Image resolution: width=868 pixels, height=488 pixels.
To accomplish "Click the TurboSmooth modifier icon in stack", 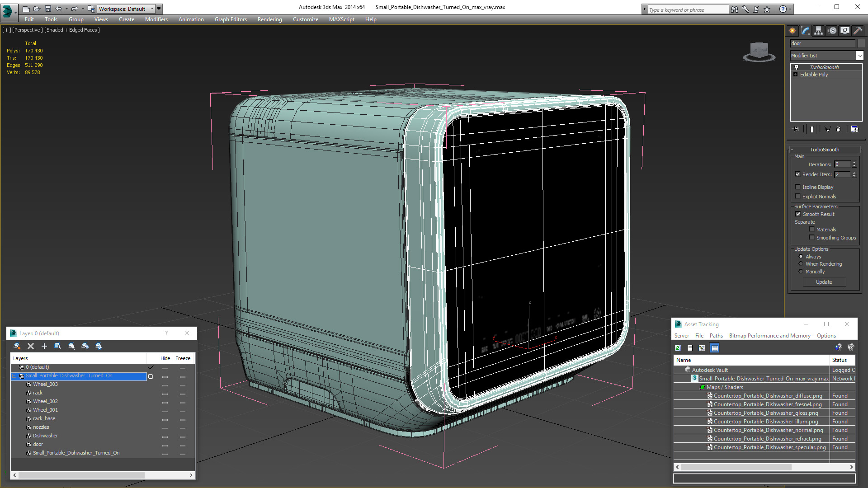I will pyautogui.click(x=797, y=67).
